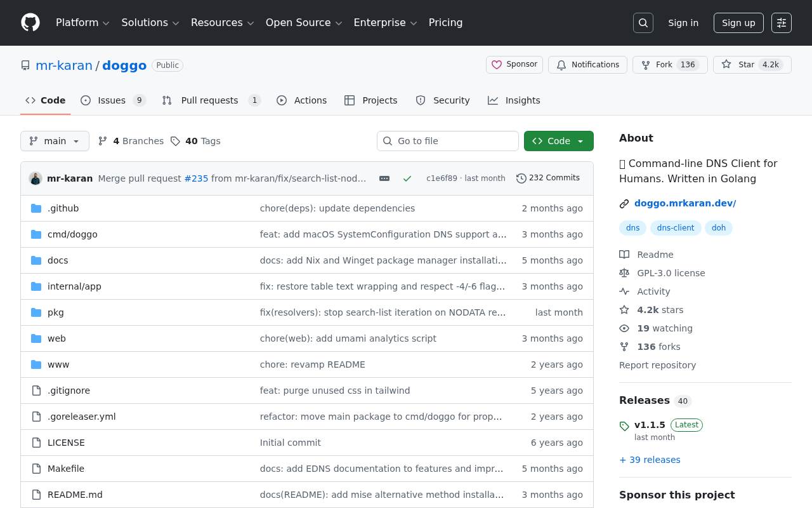Open the Insights tab
This screenshot has height=508, width=812.
tap(514, 100)
